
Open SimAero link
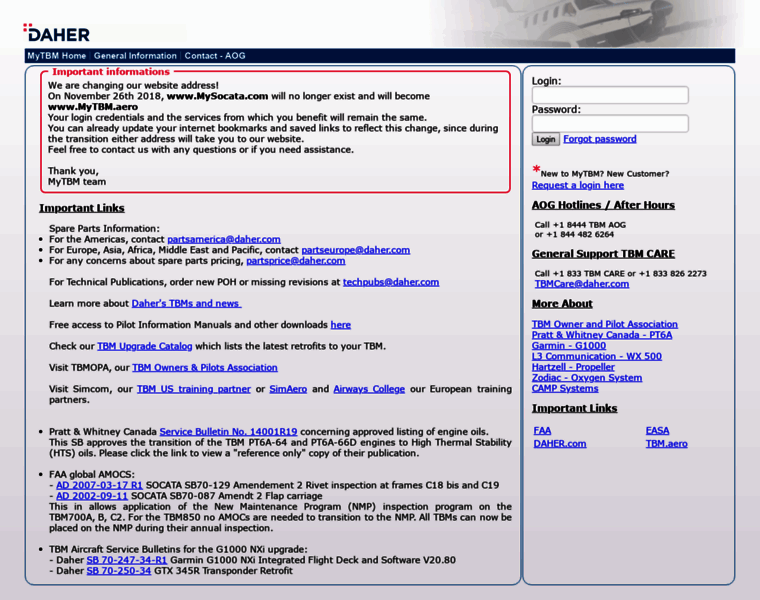click(288, 389)
